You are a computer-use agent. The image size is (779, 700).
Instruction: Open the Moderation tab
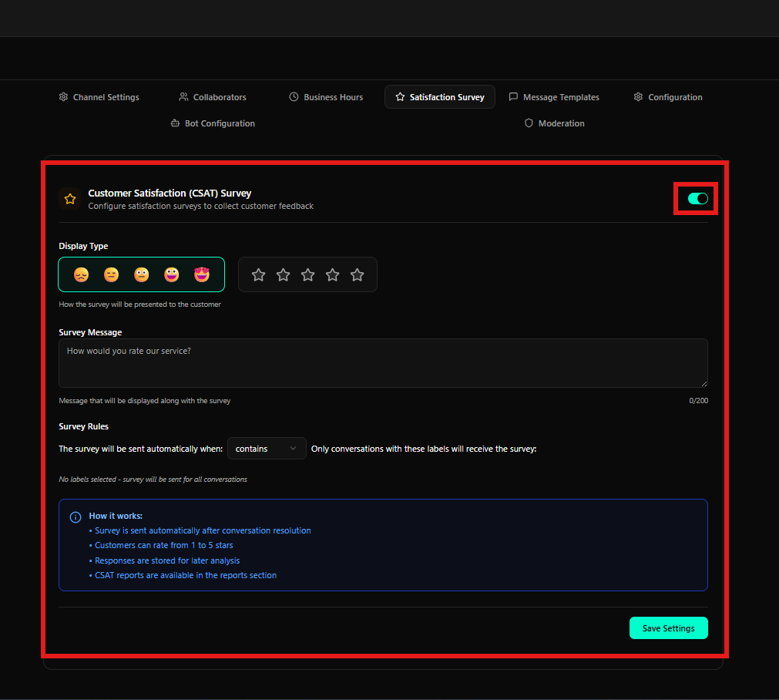(555, 123)
